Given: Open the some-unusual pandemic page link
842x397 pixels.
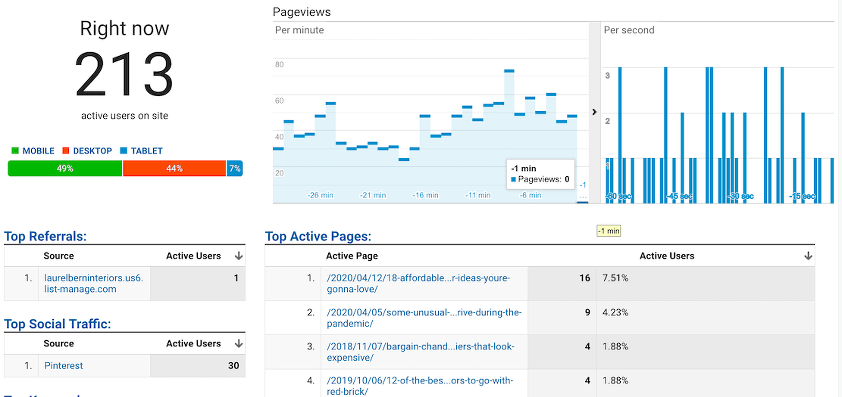Looking at the screenshot, I should [x=424, y=318].
